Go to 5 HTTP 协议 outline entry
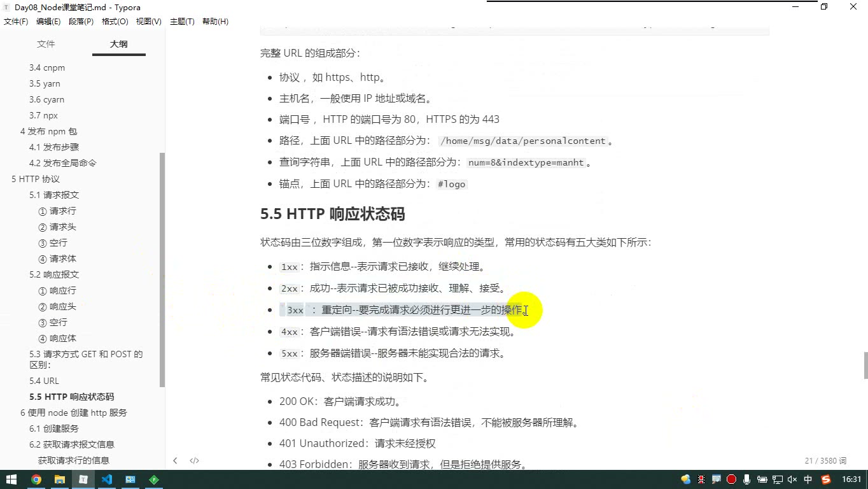The image size is (868, 489). point(36,179)
